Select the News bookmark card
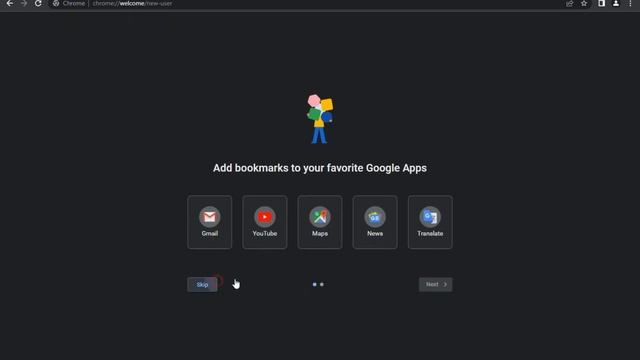 (375, 222)
